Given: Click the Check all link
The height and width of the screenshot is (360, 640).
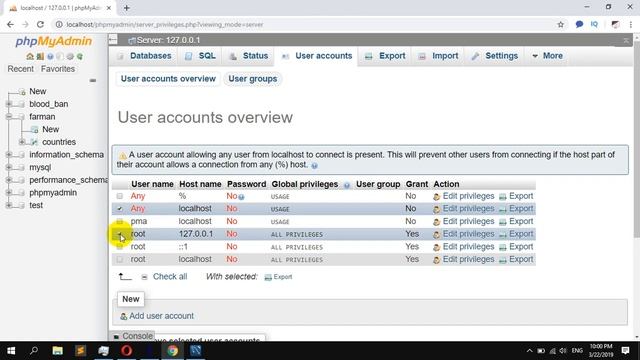Looking at the screenshot, I should (170, 277).
